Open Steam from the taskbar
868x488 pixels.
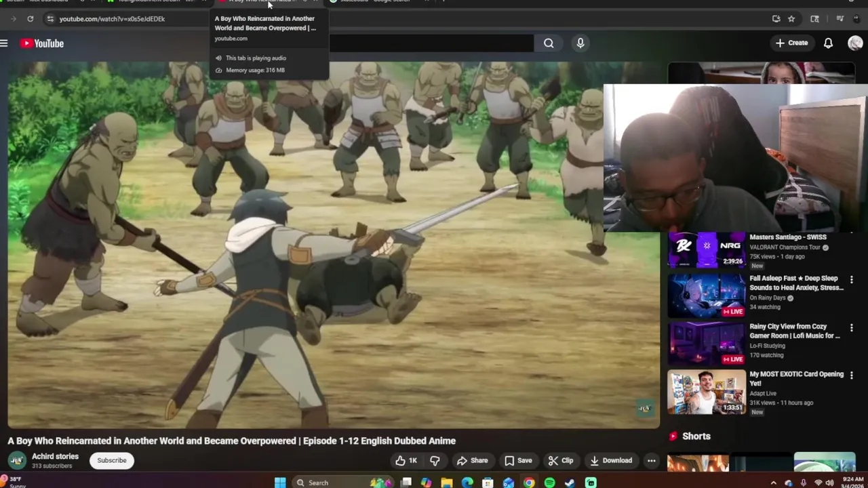(x=570, y=483)
